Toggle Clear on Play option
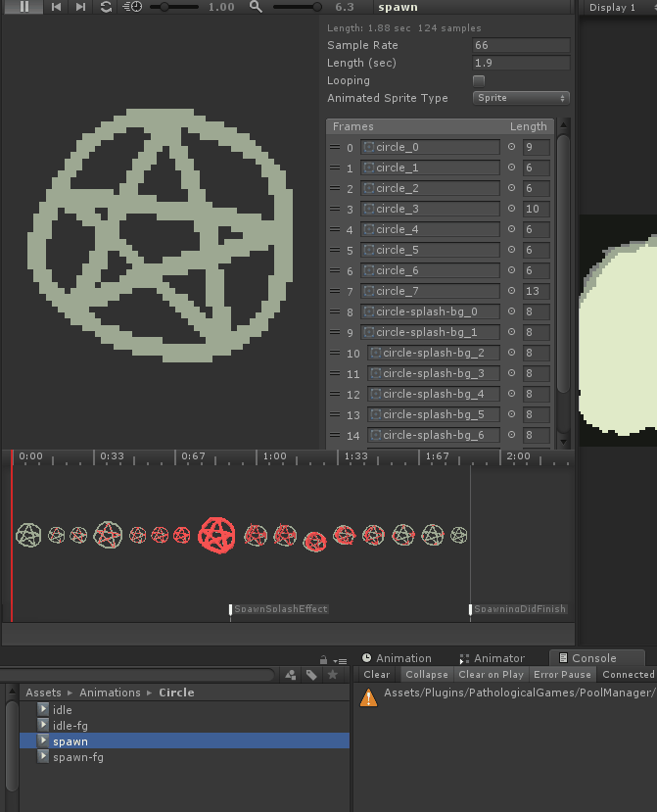 492,675
